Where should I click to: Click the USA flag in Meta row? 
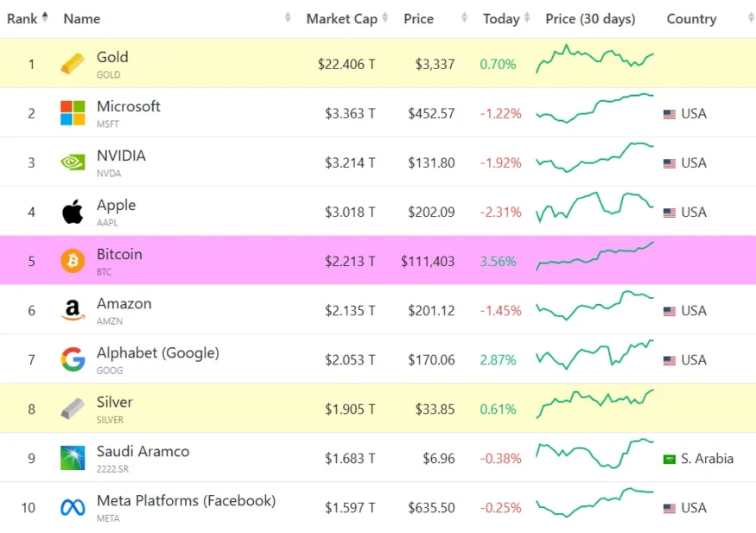670,509
